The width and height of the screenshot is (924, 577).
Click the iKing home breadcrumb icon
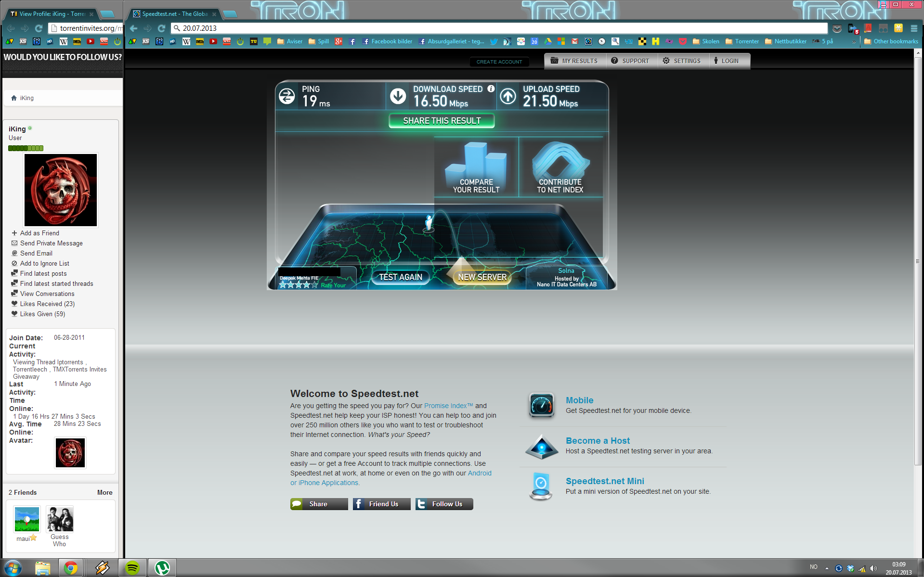[14, 98]
